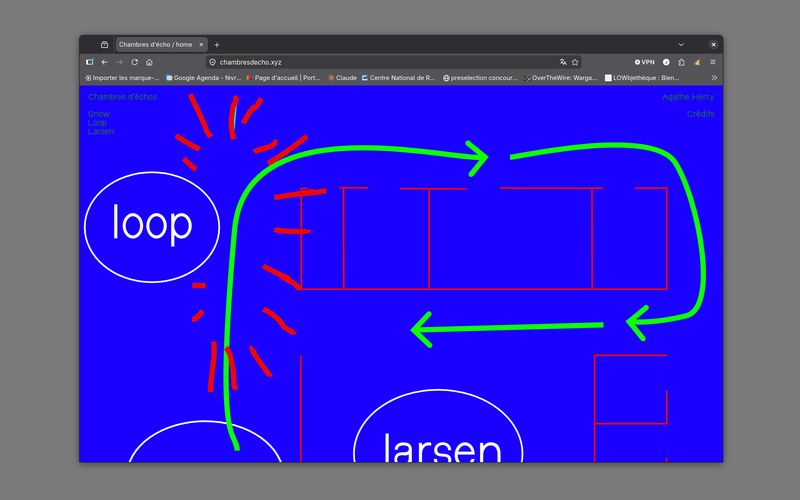The image size is (800, 500).
Task: Click the white loop ellipse
Action: [151, 224]
